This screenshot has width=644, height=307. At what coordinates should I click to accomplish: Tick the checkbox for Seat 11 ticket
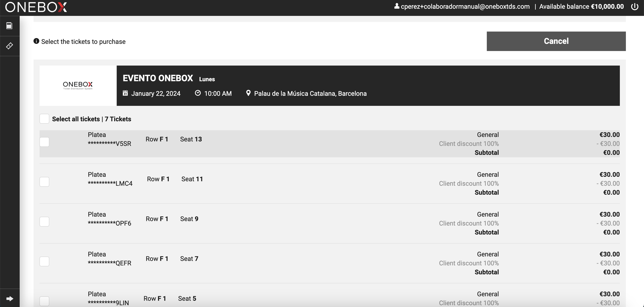click(44, 182)
